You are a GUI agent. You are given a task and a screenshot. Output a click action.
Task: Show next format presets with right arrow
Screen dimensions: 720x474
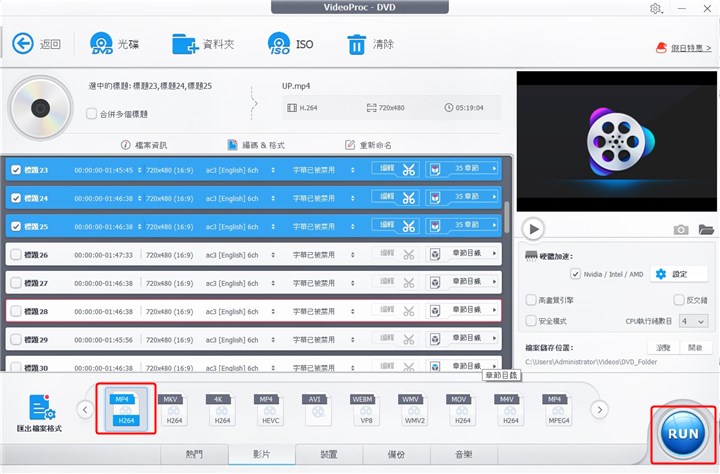click(x=599, y=409)
